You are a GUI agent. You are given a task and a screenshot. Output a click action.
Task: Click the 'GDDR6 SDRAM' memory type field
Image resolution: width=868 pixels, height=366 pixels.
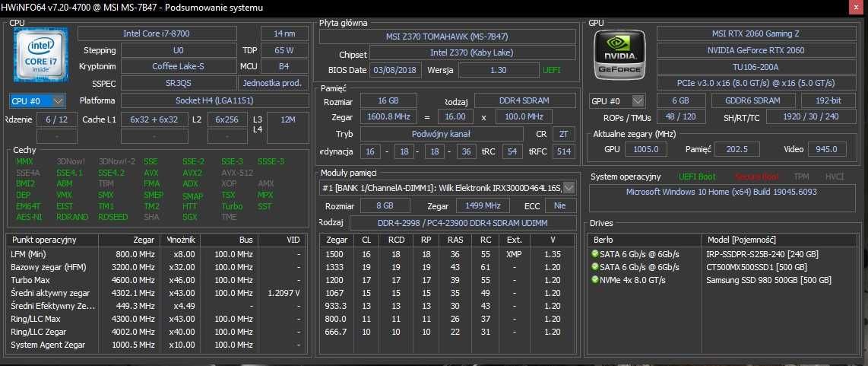752,101
